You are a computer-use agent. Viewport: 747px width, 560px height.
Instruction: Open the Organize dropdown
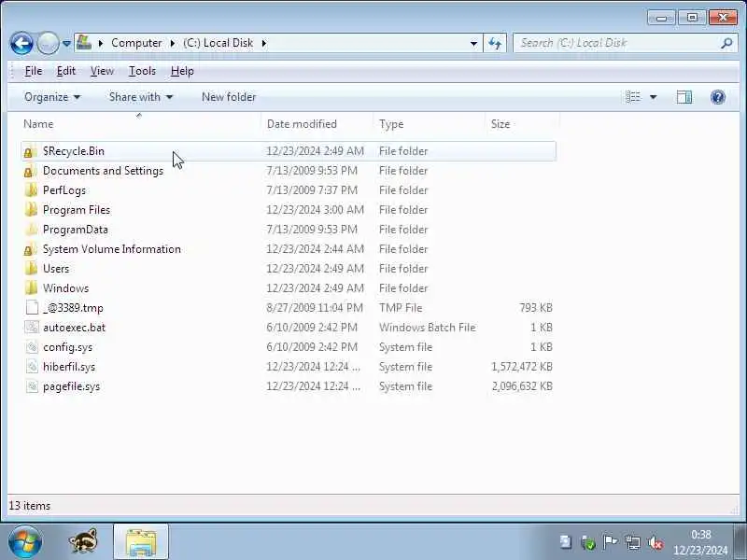52,97
